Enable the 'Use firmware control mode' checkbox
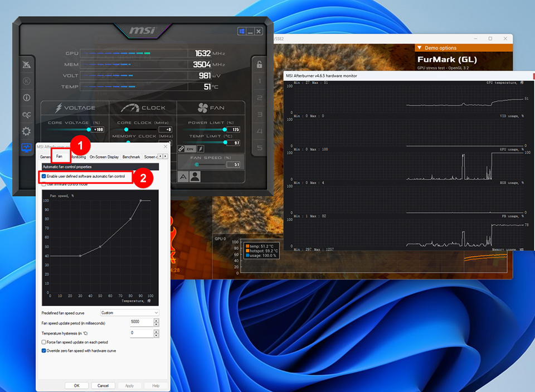Screen dimensions: 535x392 [x=43, y=186]
